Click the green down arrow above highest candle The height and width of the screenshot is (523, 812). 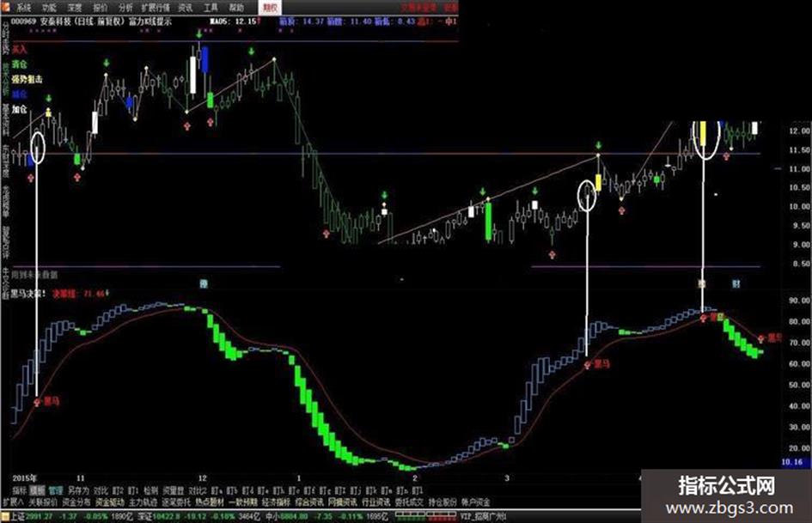tap(199, 34)
